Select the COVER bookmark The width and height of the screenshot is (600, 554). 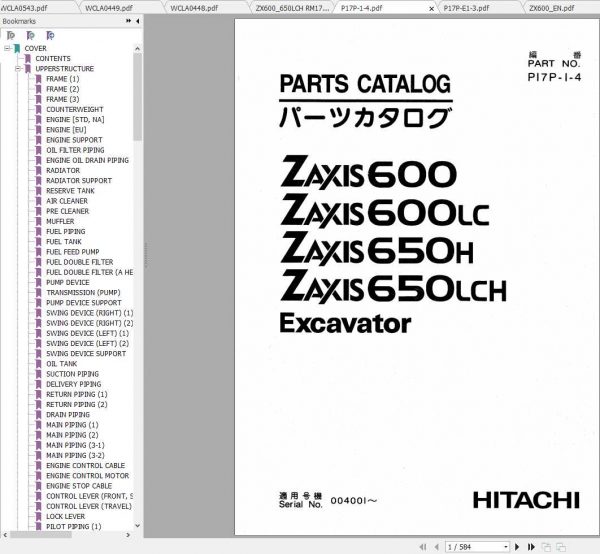point(36,48)
